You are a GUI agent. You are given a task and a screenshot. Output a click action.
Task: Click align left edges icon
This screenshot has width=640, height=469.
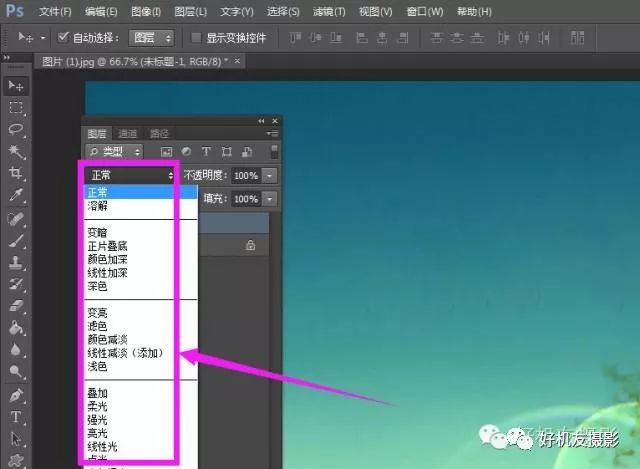click(362, 38)
